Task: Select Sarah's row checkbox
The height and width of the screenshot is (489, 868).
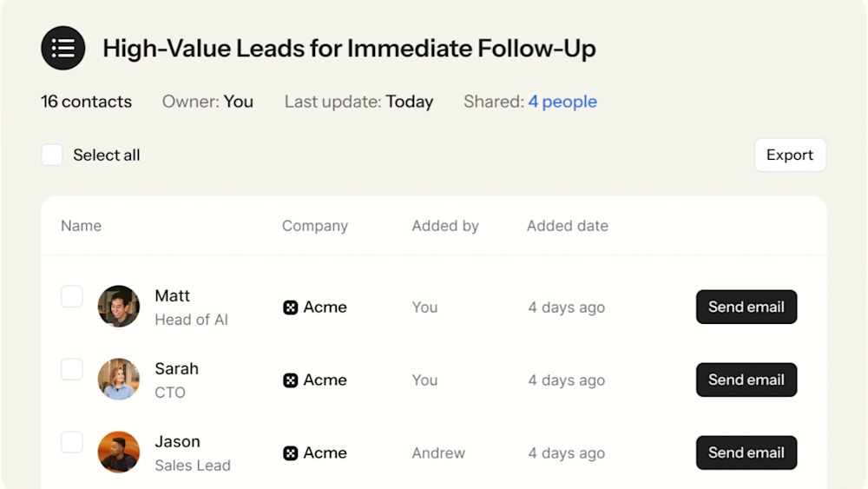Action: point(72,370)
